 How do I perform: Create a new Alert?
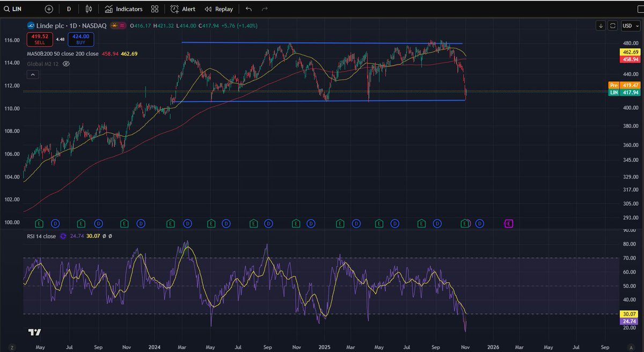pos(183,9)
